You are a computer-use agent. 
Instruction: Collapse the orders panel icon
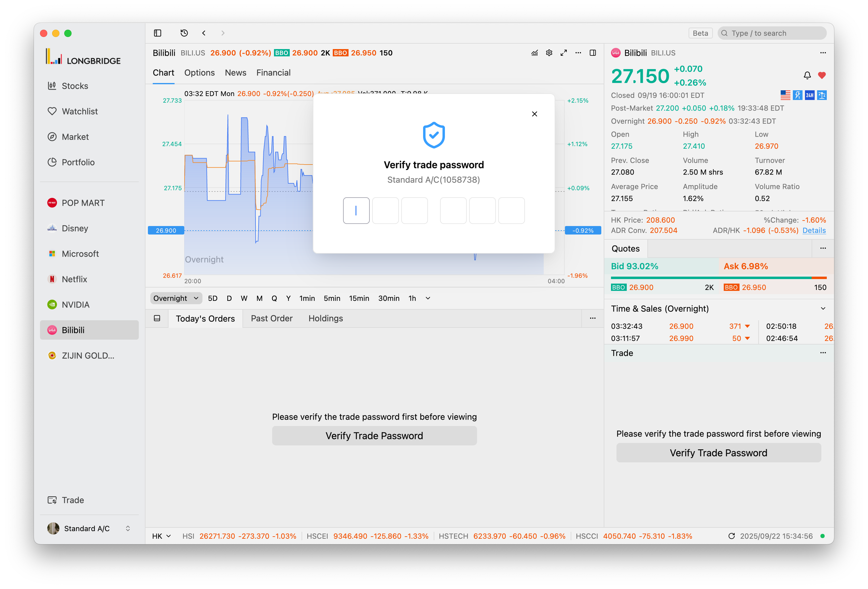pos(157,318)
